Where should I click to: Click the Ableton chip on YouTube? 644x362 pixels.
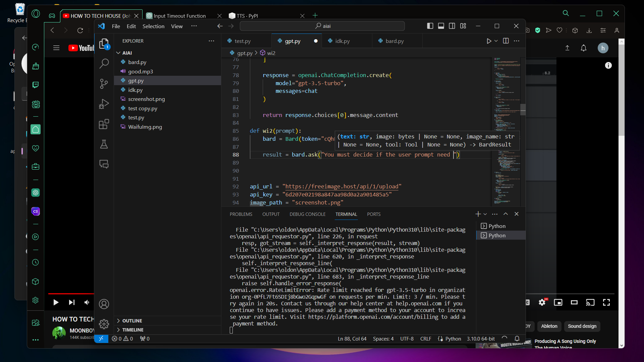pyautogui.click(x=549, y=326)
